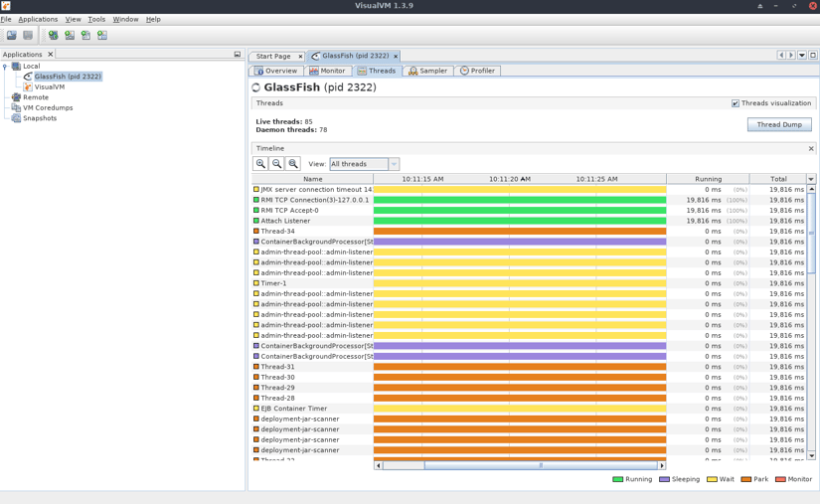Select VM Coredumps node
Screen dimensions: 820x504
48,107
